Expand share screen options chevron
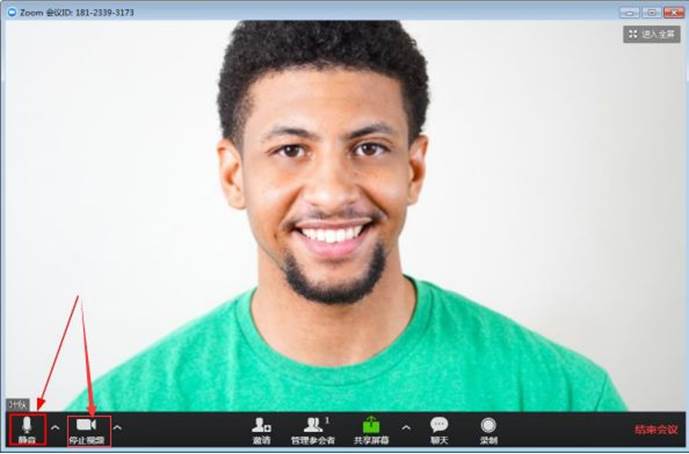689x454 pixels. [x=406, y=427]
